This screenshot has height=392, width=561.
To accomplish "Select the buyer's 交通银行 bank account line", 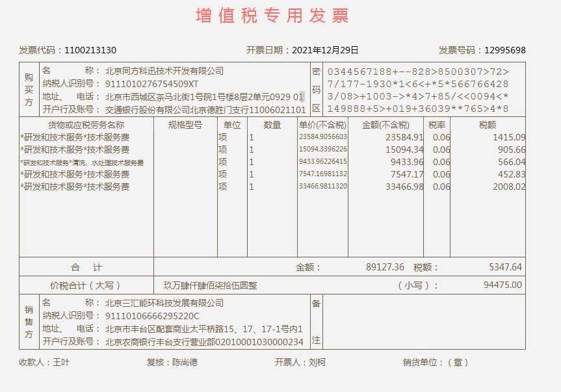I will point(205,110).
